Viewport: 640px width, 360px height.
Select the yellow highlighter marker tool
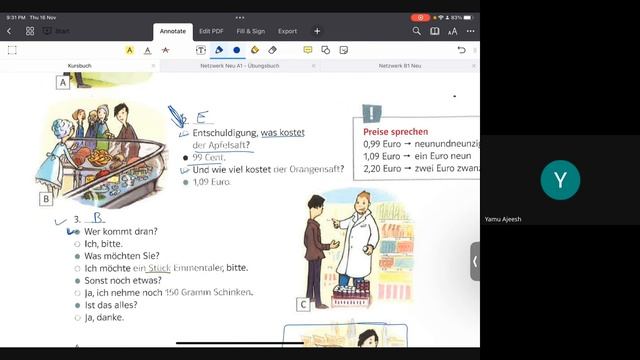pyautogui.click(x=255, y=50)
